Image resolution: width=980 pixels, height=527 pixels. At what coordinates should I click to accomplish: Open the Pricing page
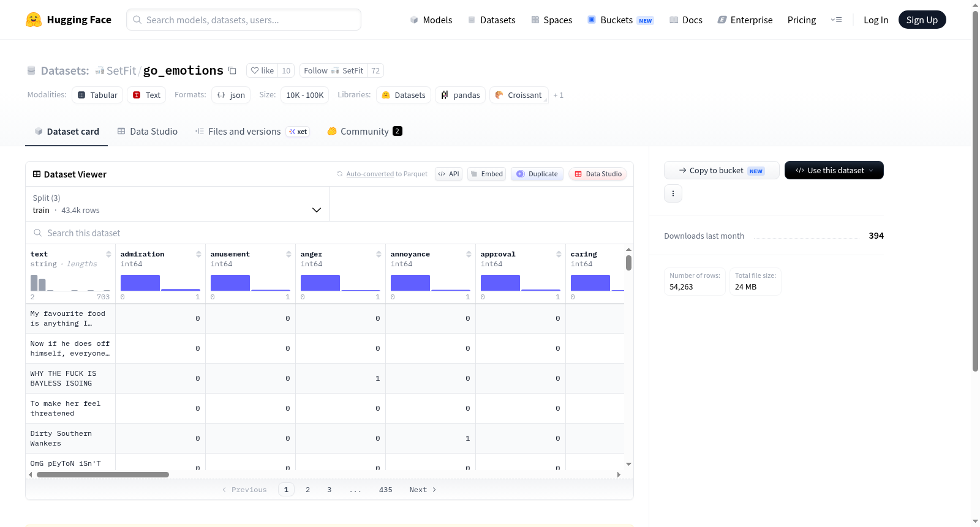(x=802, y=20)
